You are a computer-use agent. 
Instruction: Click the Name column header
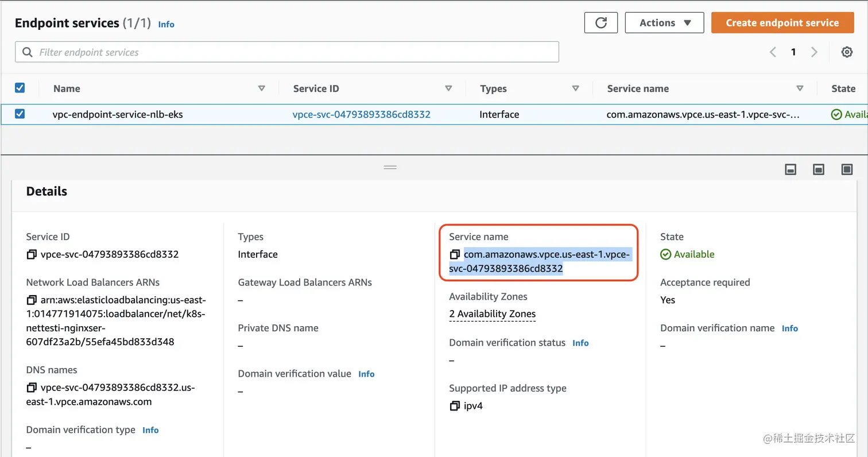pyautogui.click(x=67, y=88)
